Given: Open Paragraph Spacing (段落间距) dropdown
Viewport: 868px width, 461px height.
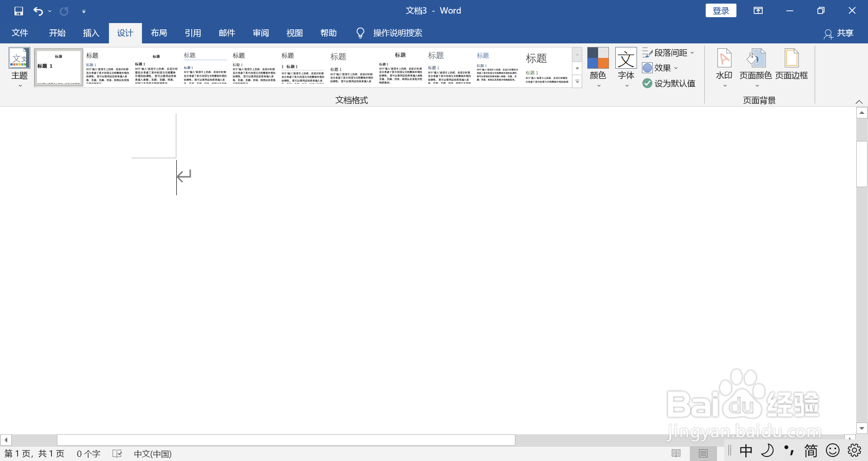Looking at the screenshot, I should [668, 53].
